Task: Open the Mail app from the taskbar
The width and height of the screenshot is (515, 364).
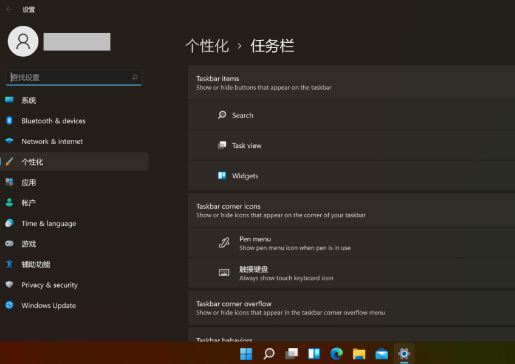Action: pyautogui.click(x=382, y=354)
